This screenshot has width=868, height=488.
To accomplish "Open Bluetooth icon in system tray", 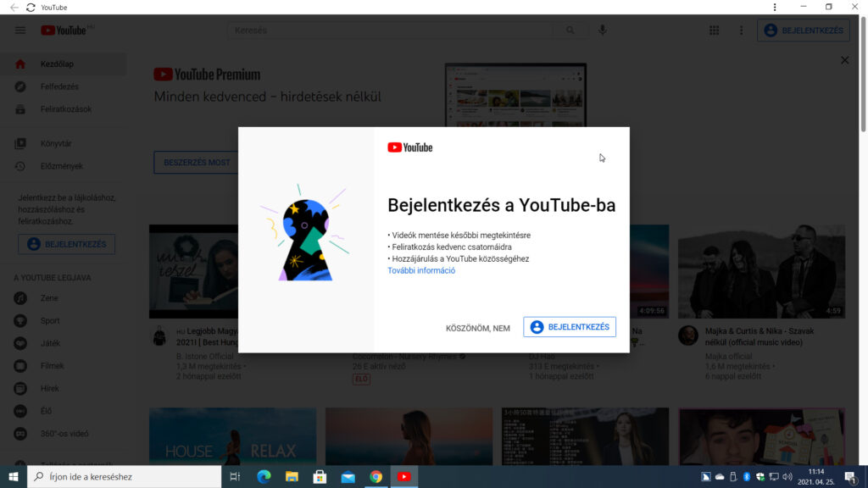I will [746, 476].
